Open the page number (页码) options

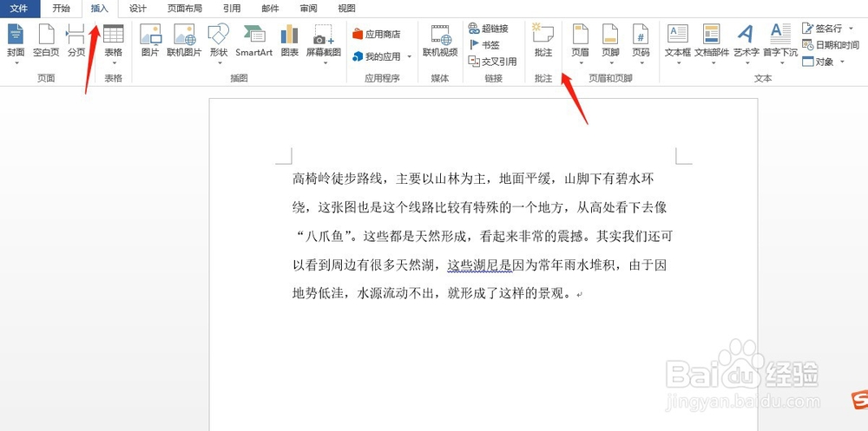click(x=641, y=41)
